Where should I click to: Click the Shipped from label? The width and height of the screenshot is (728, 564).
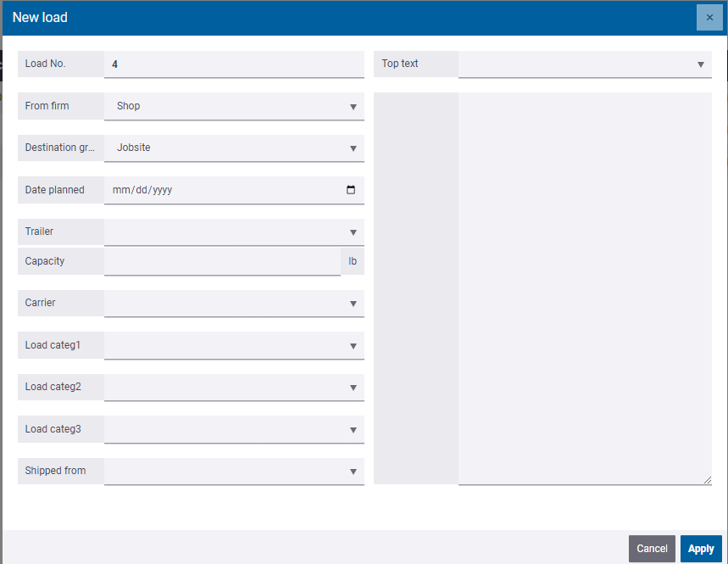[x=55, y=471]
